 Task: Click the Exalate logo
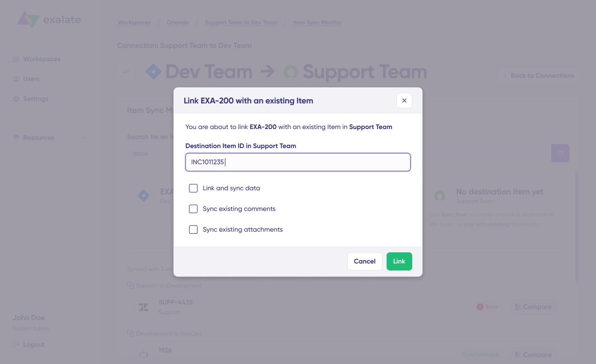(49, 19)
